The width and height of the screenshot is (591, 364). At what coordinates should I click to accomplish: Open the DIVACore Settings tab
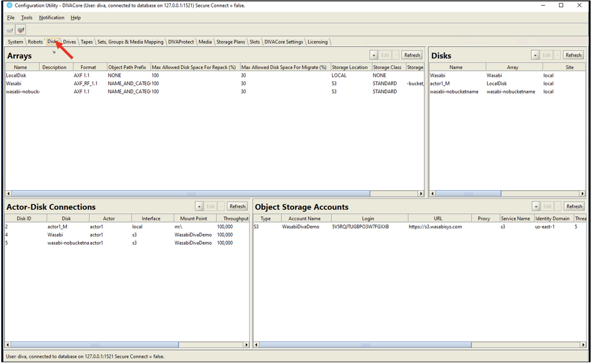click(284, 42)
